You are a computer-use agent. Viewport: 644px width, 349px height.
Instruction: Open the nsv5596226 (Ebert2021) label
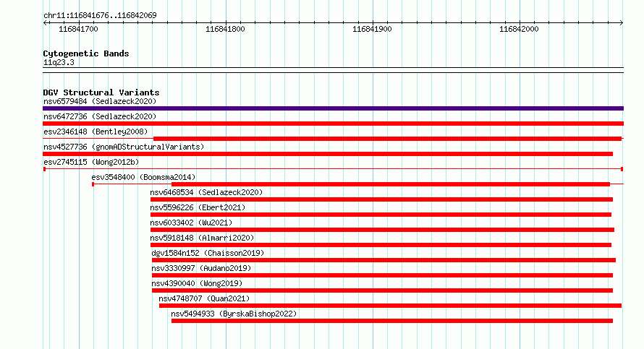coord(198,207)
